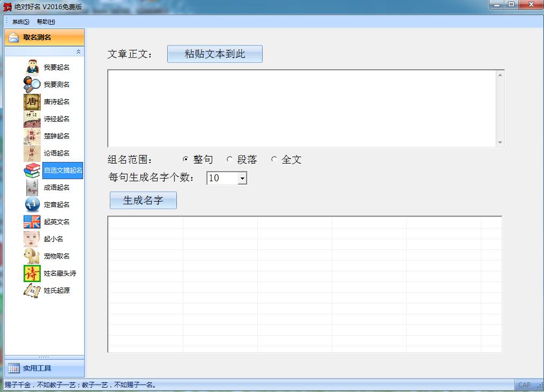Click the 自选文摘起名 books icon

click(32, 170)
